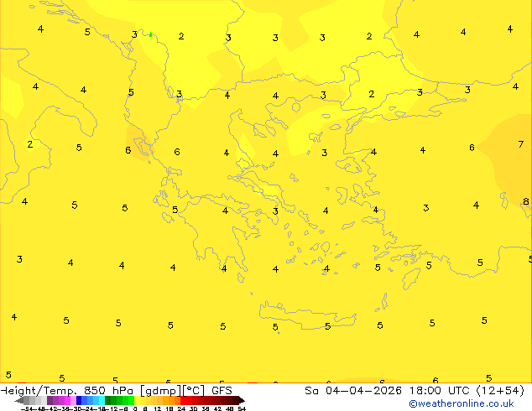Click the grey left arrow end of the color scale
The image size is (532, 411).
tap(19, 400)
